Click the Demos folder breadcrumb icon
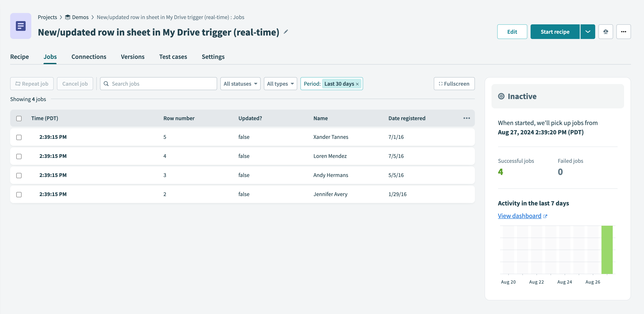The image size is (644, 314). click(x=67, y=17)
